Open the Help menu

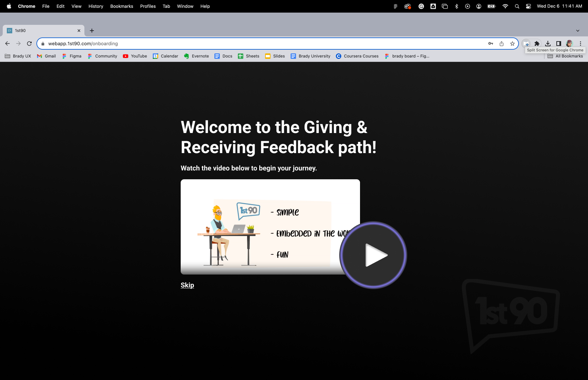[205, 6]
